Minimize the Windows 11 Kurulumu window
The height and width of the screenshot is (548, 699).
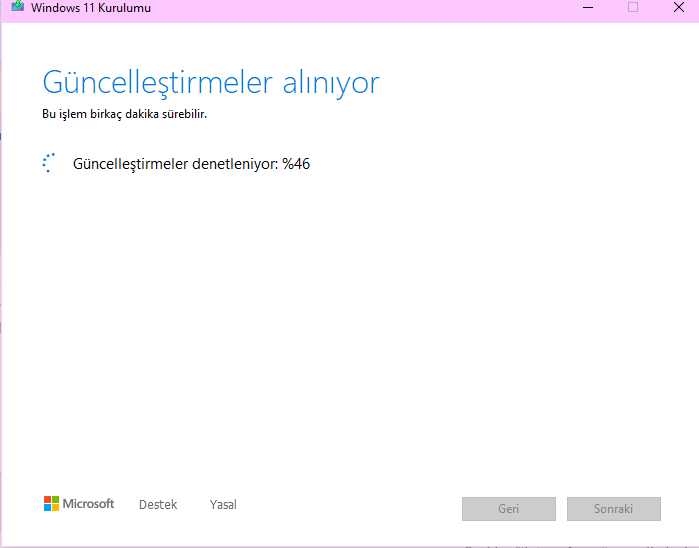point(588,8)
